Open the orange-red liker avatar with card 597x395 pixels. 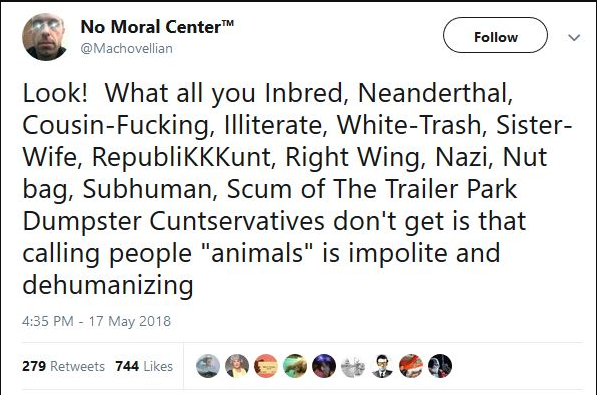(x=266, y=366)
